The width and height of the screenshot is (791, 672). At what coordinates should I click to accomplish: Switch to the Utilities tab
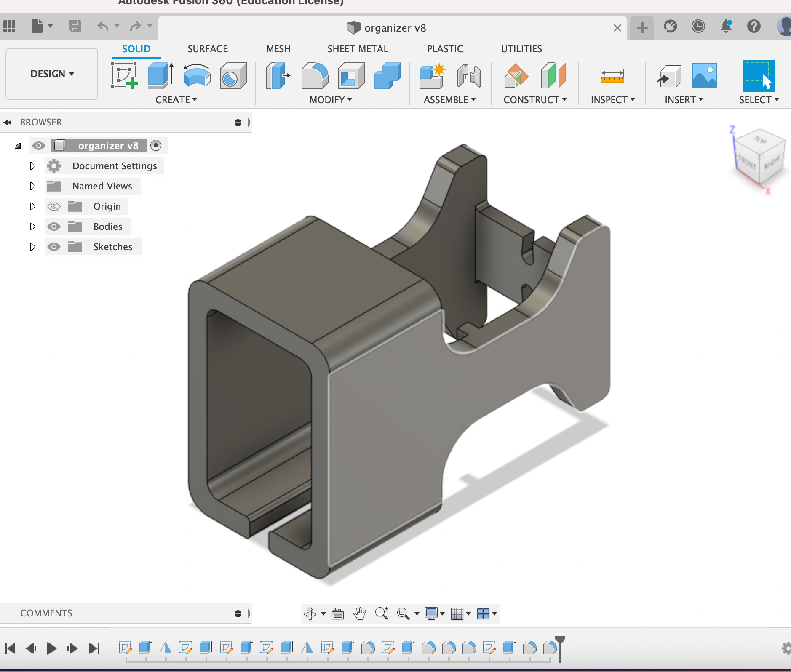[521, 49]
